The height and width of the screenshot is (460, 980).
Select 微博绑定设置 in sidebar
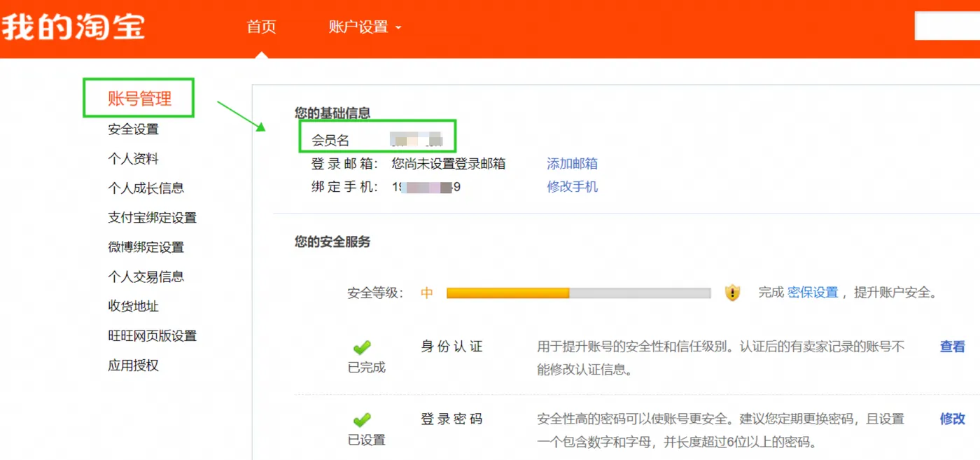tap(146, 247)
